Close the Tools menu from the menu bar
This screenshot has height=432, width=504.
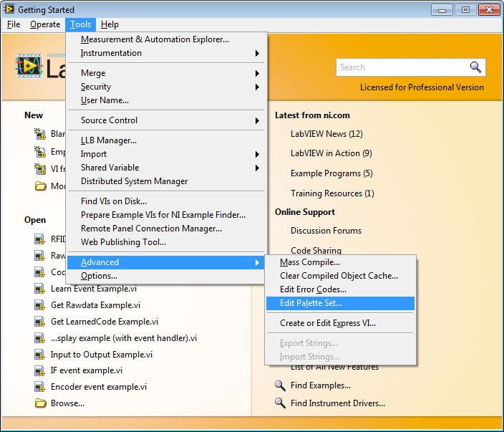click(81, 24)
